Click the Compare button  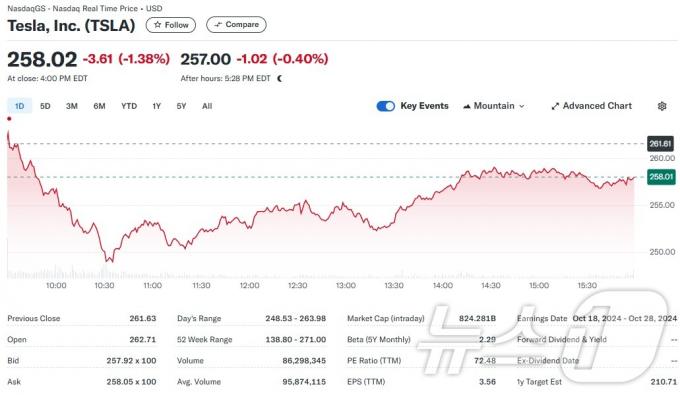point(236,25)
